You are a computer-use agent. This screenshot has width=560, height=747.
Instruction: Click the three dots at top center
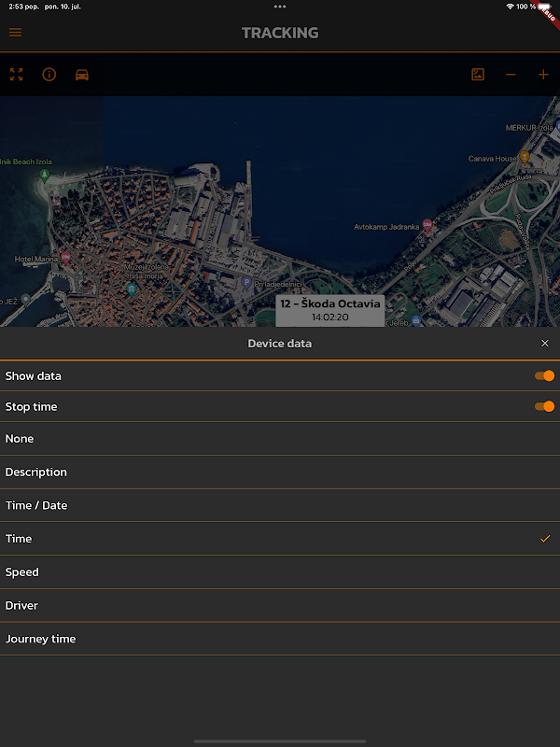pos(280,7)
